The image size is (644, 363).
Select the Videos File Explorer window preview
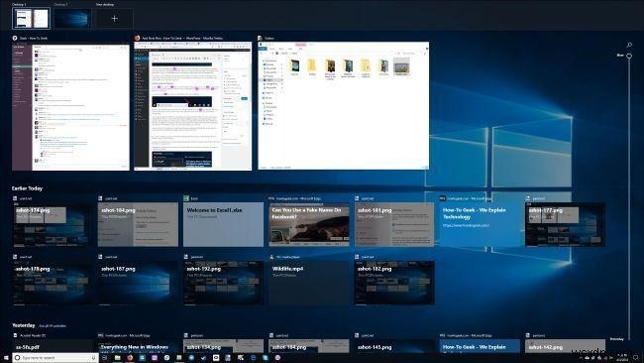pyautogui.click(x=344, y=105)
